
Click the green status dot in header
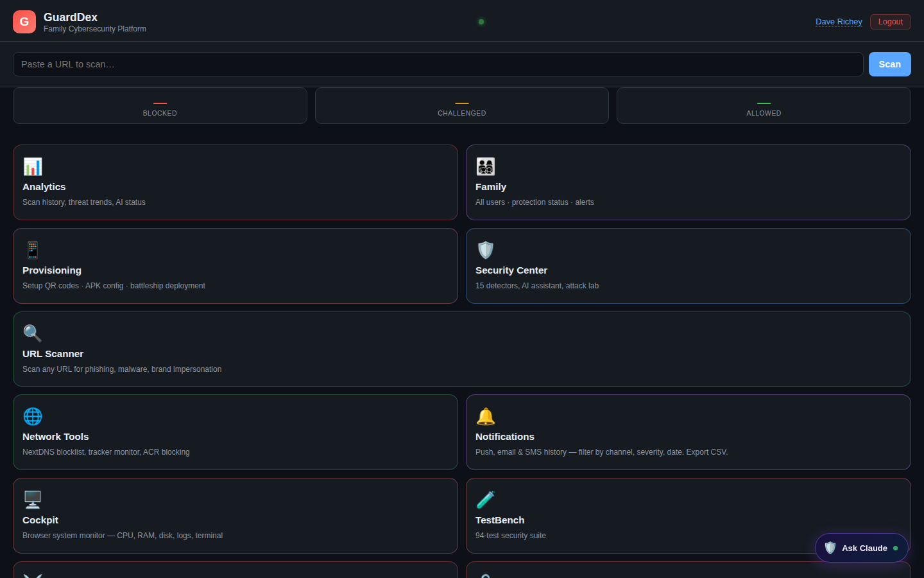point(481,22)
